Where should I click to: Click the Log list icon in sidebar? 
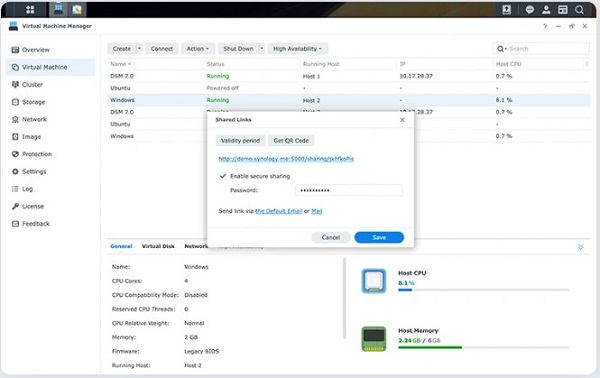15,189
